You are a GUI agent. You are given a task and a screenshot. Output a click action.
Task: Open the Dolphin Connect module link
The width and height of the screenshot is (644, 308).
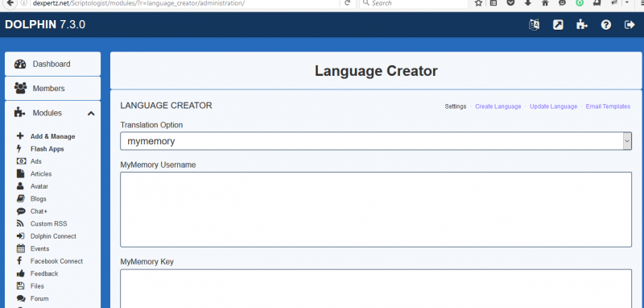(53, 236)
